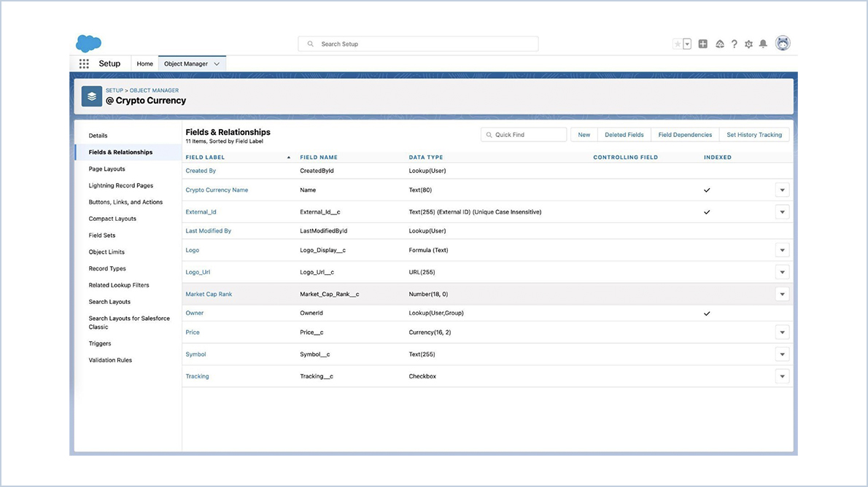
Task: Open Setup via the gear icon
Action: point(748,44)
